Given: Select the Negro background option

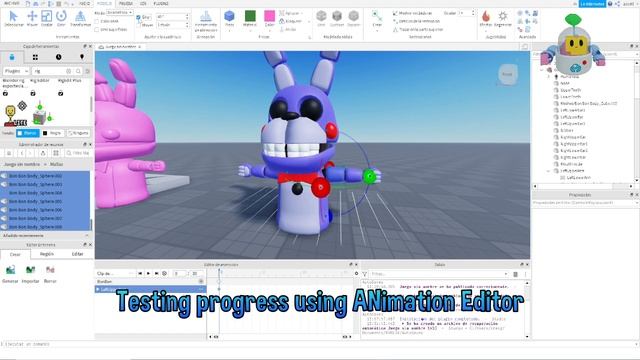Looking at the screenshot, I should [53, 133].
